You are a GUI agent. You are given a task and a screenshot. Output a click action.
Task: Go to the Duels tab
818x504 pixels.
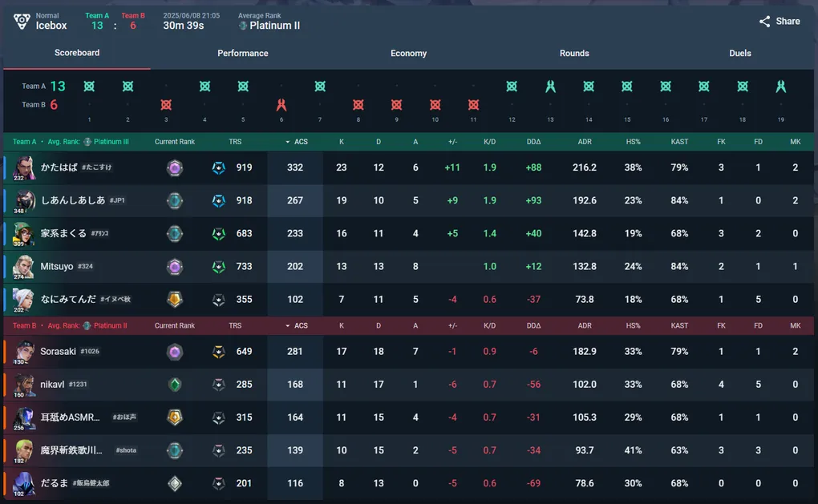click(739, 53)
